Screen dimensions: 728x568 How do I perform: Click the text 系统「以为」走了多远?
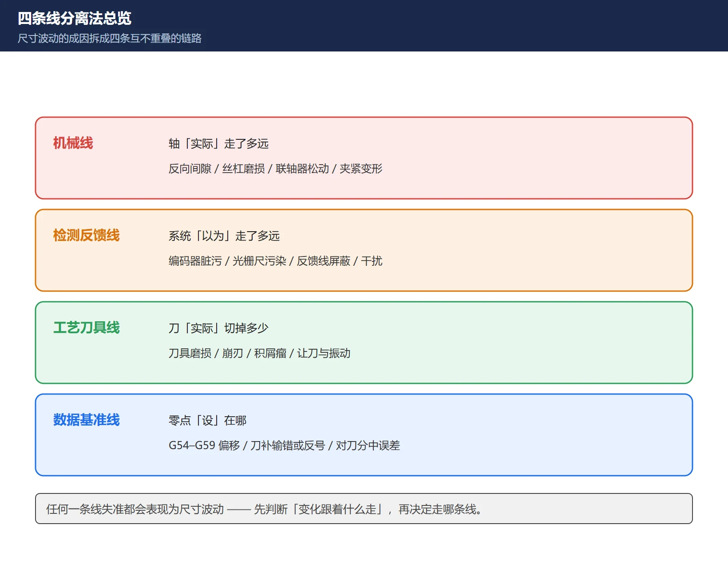coord(224,236)
